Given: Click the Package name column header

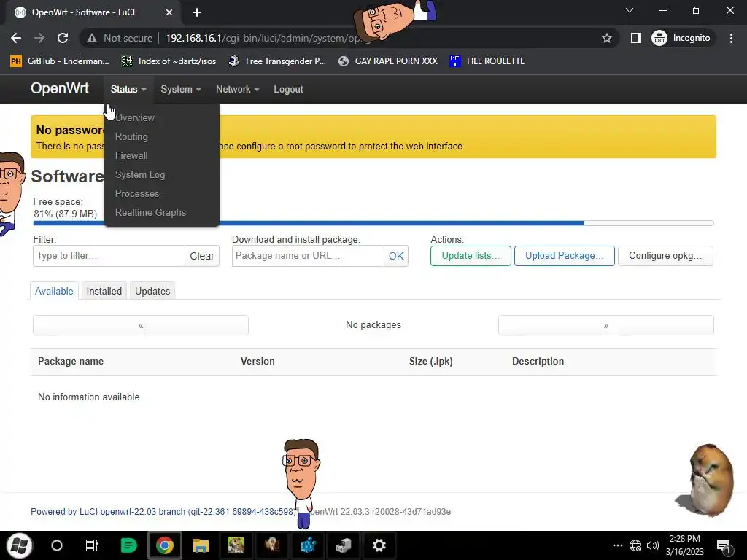Looking at the screenshot, I should click(x=71, y=361).
